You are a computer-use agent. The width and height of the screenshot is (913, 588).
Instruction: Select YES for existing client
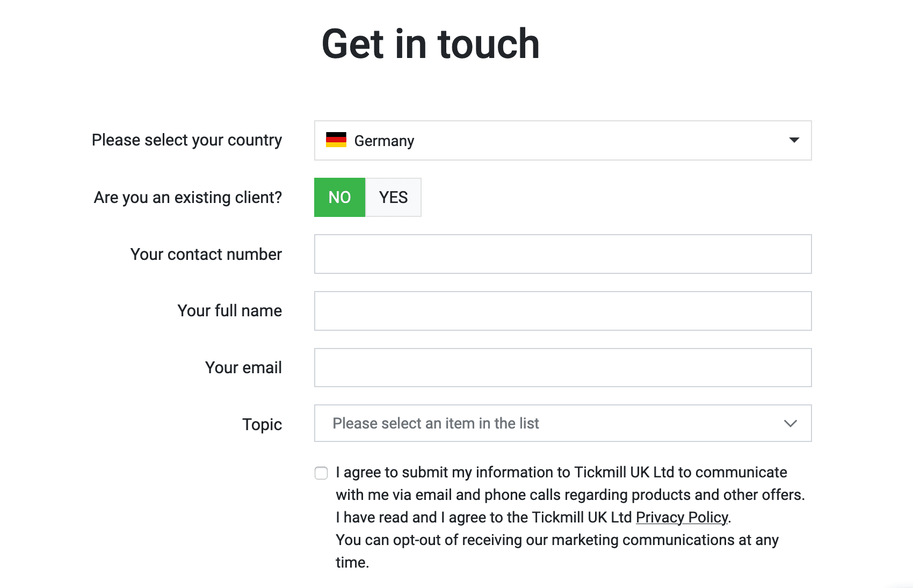393,198
